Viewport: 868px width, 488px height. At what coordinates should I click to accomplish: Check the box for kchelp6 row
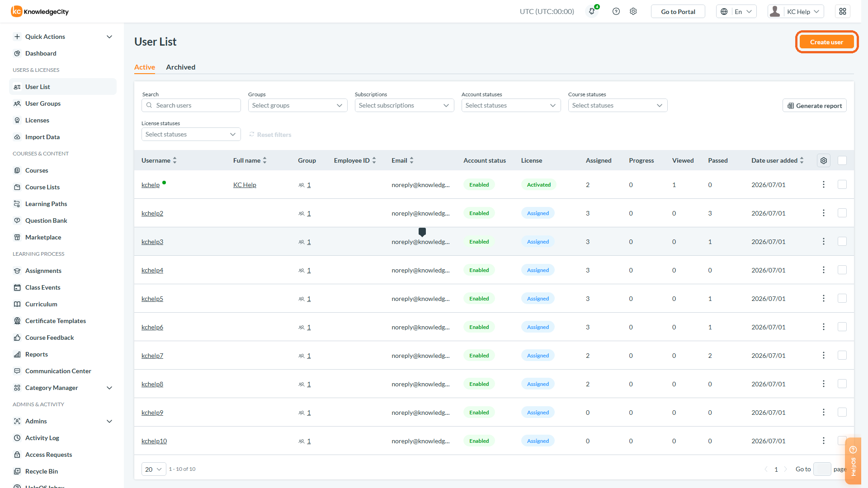coord(842,327)
